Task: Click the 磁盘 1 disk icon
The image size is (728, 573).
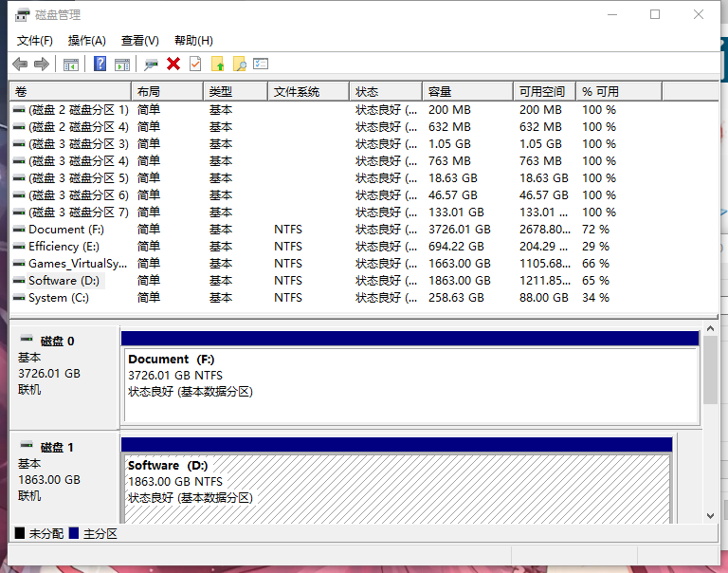Action: coord(27,445)
